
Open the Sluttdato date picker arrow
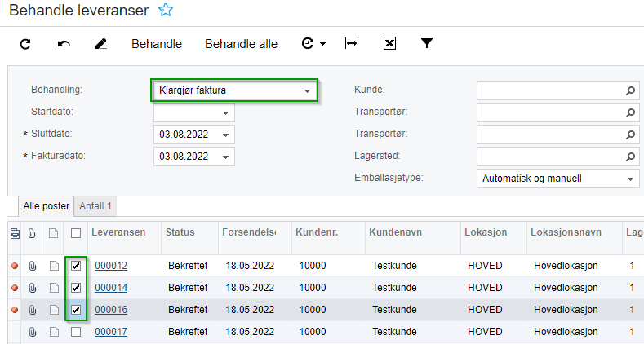[x=225, y=135]
